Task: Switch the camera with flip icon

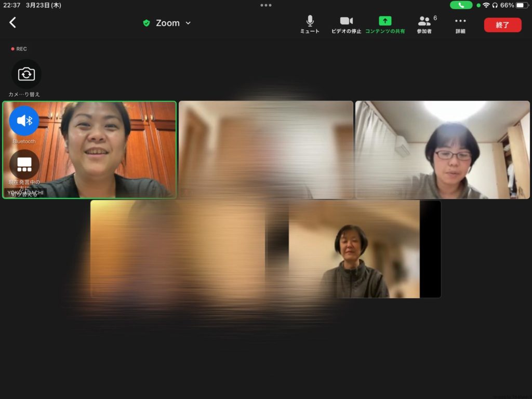Action: pos(26,74)
